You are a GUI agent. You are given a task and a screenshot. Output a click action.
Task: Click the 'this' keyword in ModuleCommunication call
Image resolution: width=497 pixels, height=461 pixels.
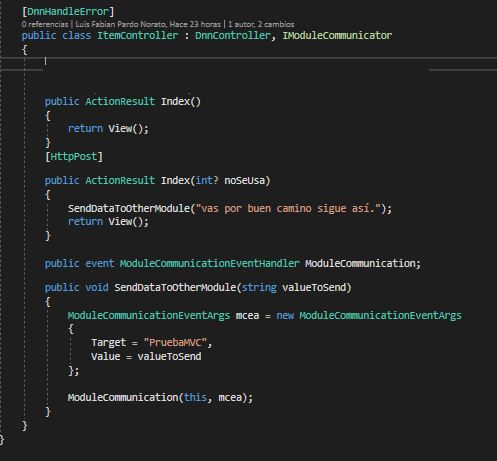pyautogui.click(x=195, y=397)
